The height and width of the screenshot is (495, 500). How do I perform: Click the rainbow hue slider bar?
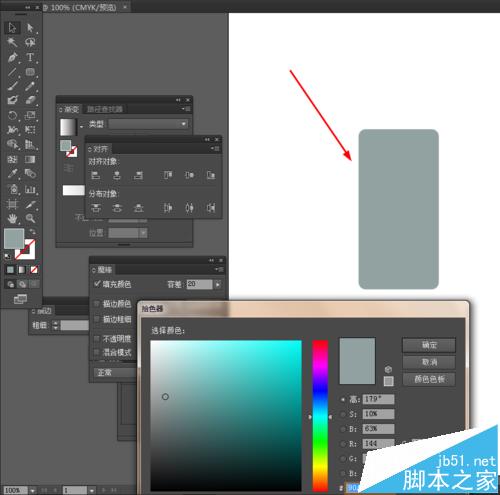click(320, 415)
